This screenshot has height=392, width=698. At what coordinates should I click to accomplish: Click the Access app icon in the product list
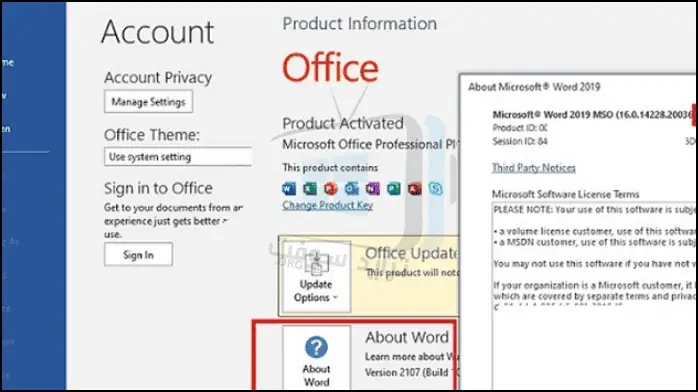coord(414,189)
